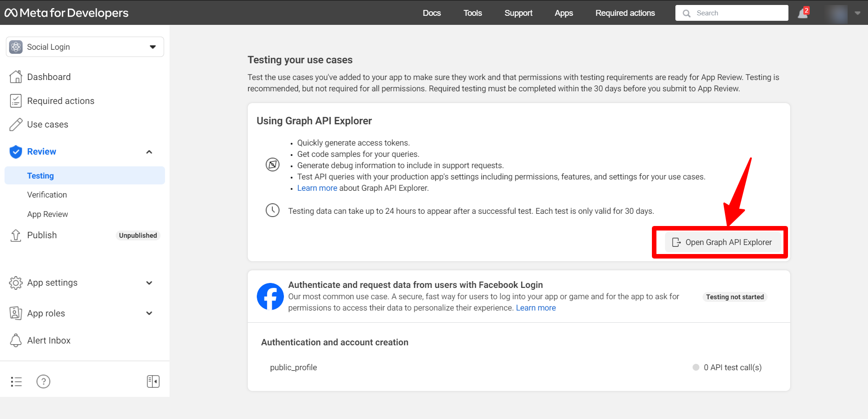
Task: Click the Use cases pencil icon
Action: pos(16,124)
